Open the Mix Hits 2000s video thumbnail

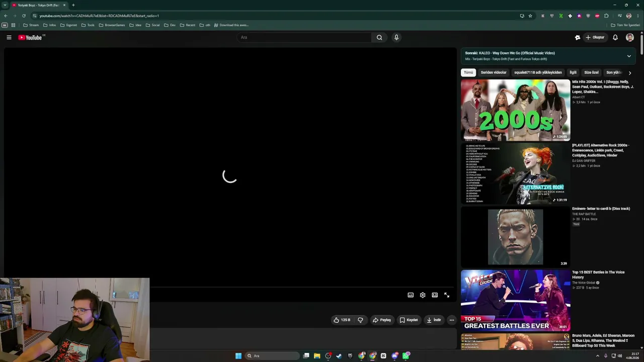click(516, 110)
